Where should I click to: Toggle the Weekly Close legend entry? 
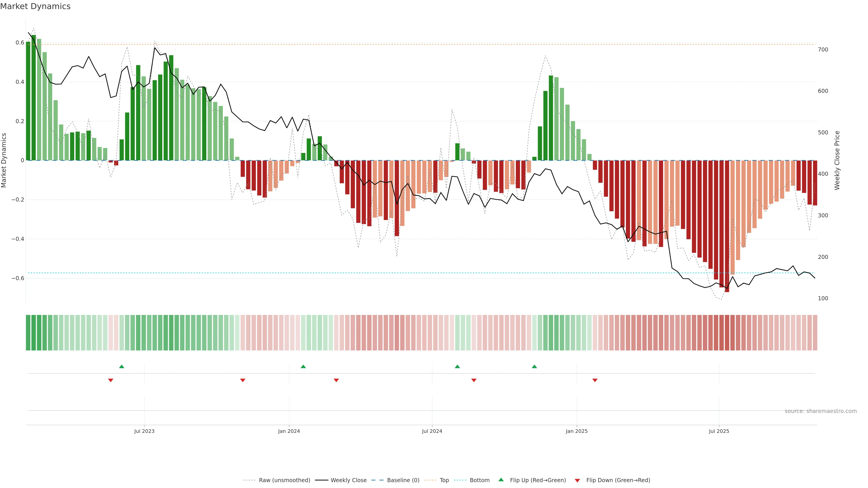point(348,480)
